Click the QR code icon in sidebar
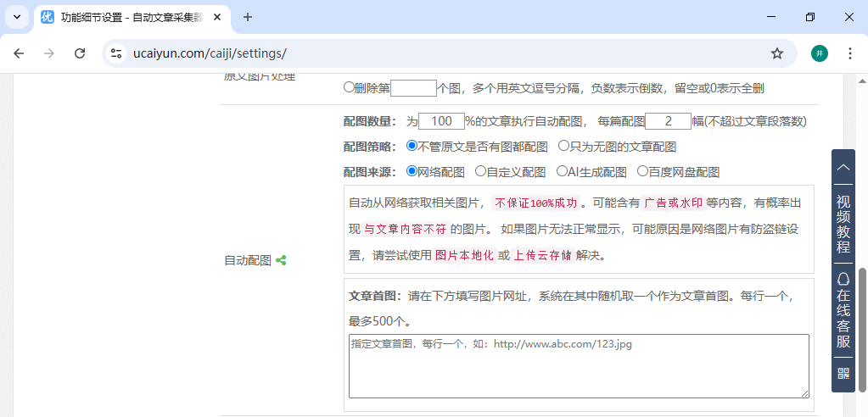Image resolution: width=868 pixels, height=417 pixels. tap(843, 373)
